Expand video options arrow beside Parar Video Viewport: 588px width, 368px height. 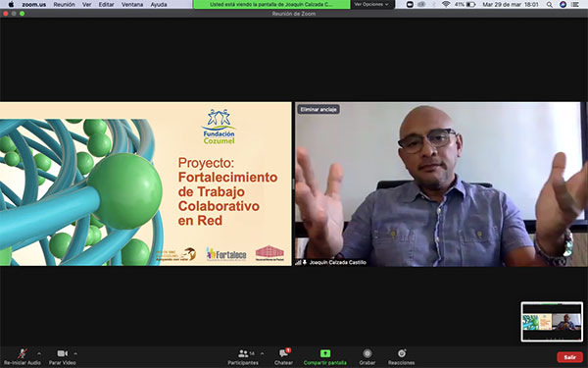(x=75, y=353)
